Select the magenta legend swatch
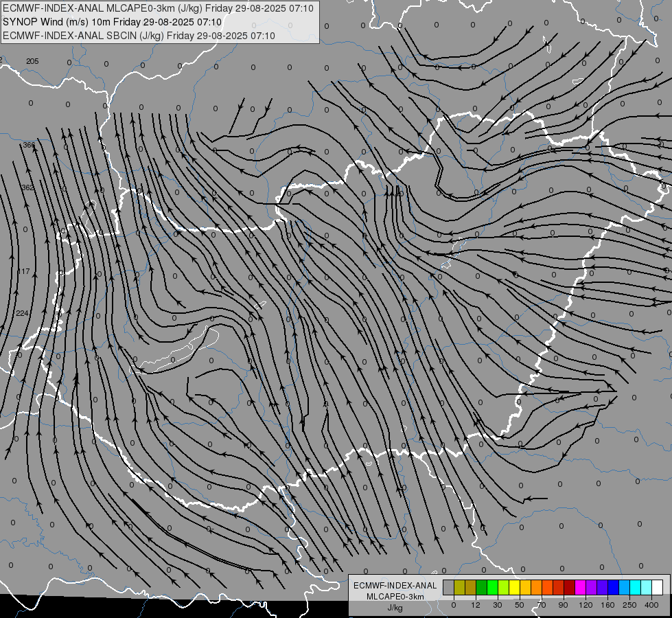The image size is (672, 618). 580,587
